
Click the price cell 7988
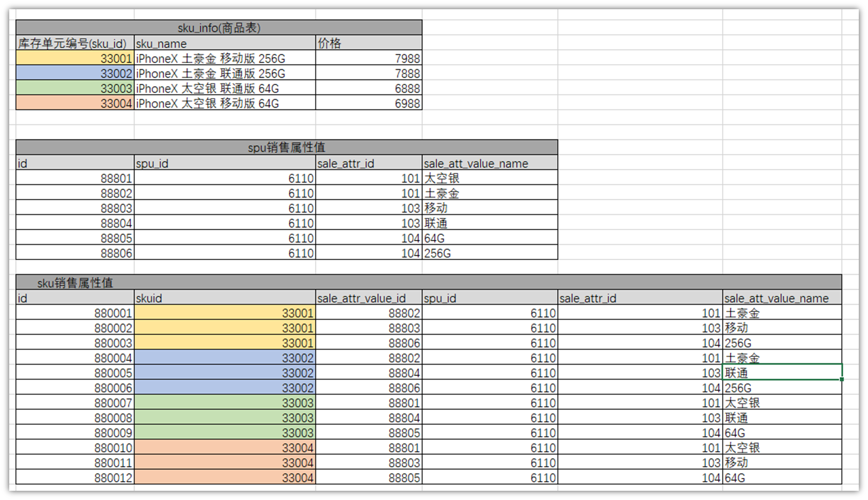click(369, 58)
